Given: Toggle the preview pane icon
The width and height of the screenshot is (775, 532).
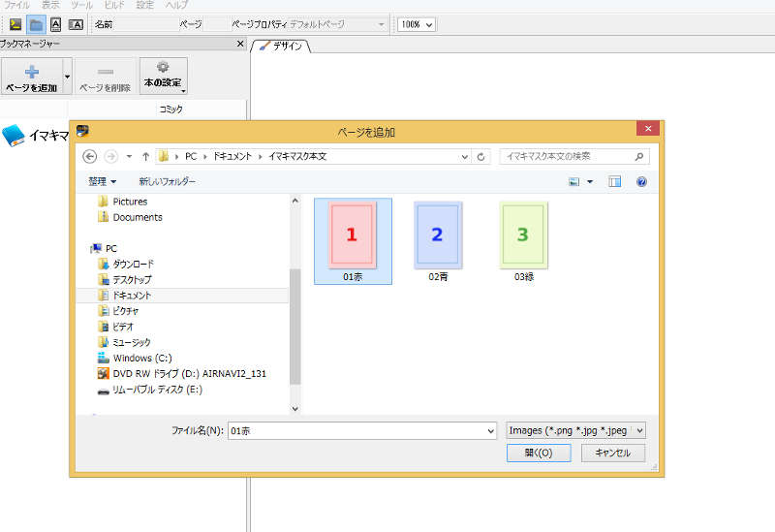Looking at the screenshot, I should pyautogui.click(x=614, y=181).
